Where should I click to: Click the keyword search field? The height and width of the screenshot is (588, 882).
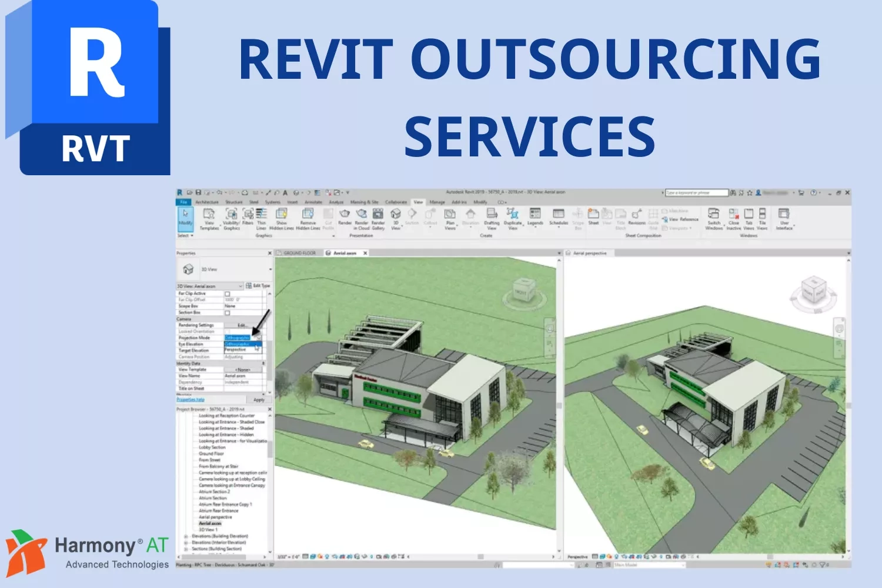pos(696,193)
